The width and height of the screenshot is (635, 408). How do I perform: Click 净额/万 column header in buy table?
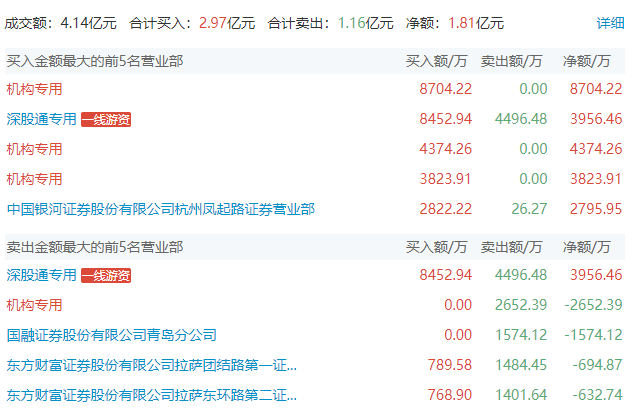coord(586,61)
